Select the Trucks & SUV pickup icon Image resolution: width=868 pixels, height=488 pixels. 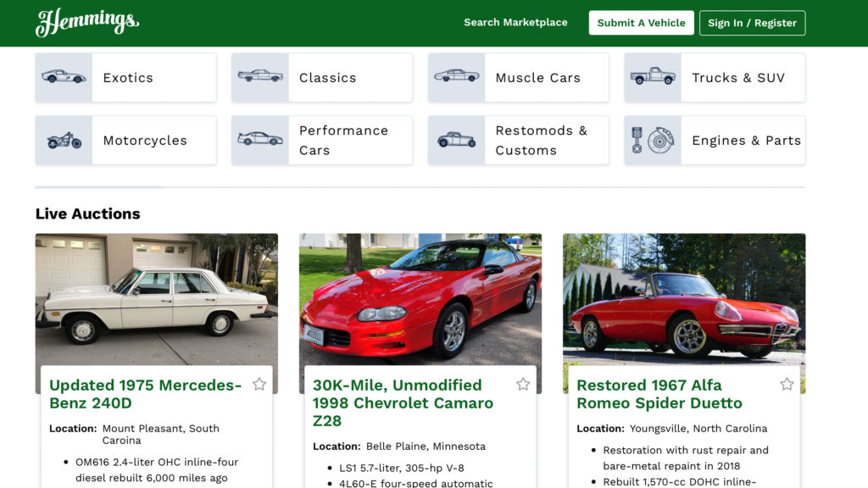point(653,76)
